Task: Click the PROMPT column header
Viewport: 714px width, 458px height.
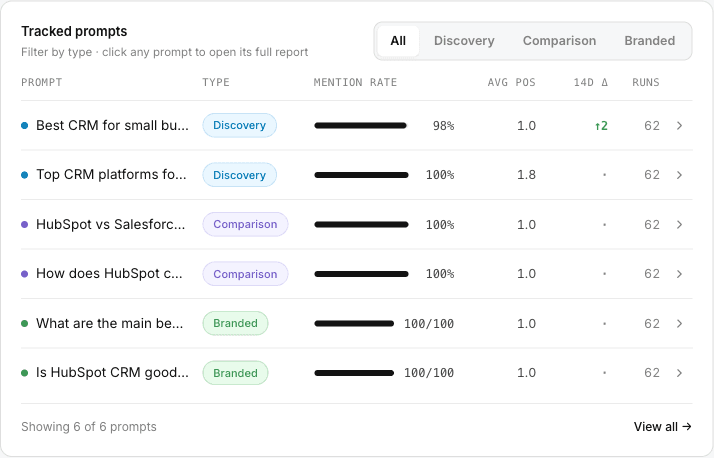Action: point(41,82)
